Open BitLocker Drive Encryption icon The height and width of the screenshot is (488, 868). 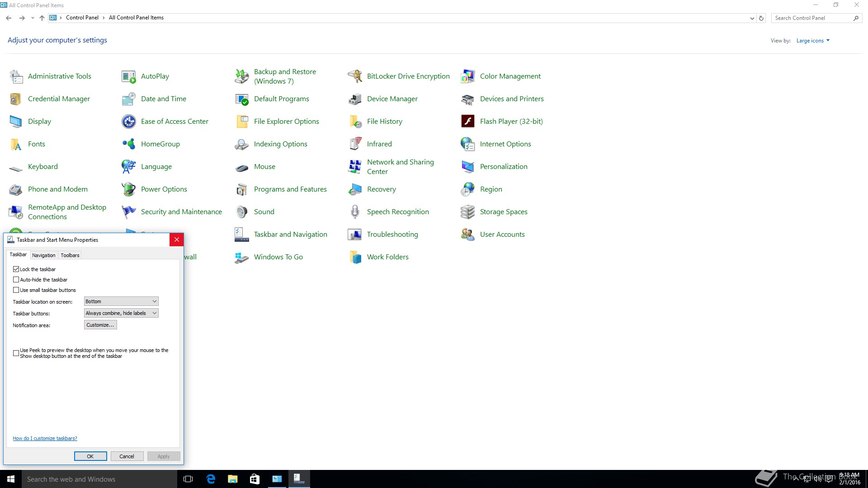click(355, 76)
